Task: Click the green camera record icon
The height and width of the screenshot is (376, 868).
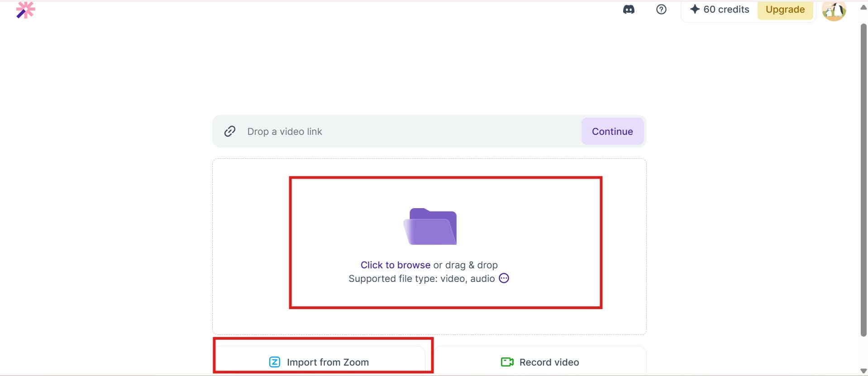Action: (x=507, y=362)
